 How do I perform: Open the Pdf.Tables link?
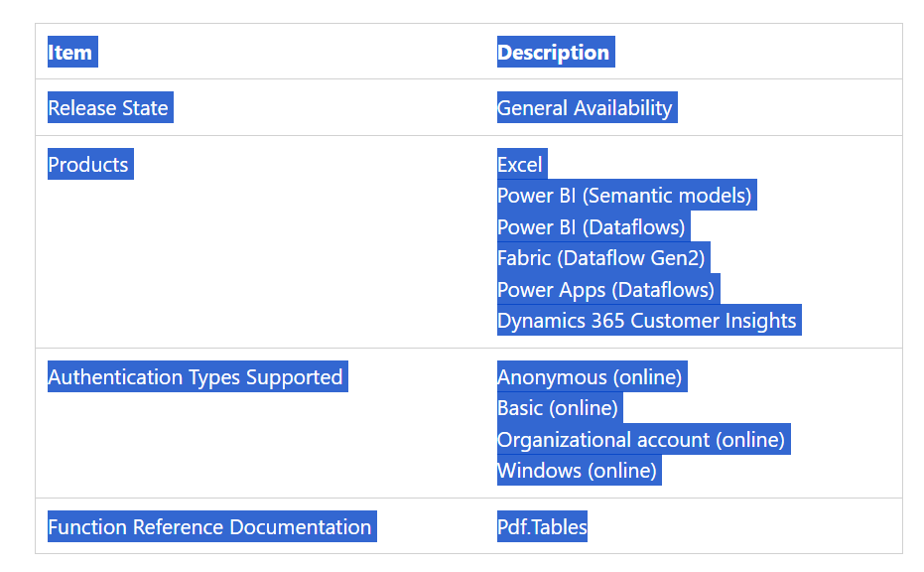542,527
